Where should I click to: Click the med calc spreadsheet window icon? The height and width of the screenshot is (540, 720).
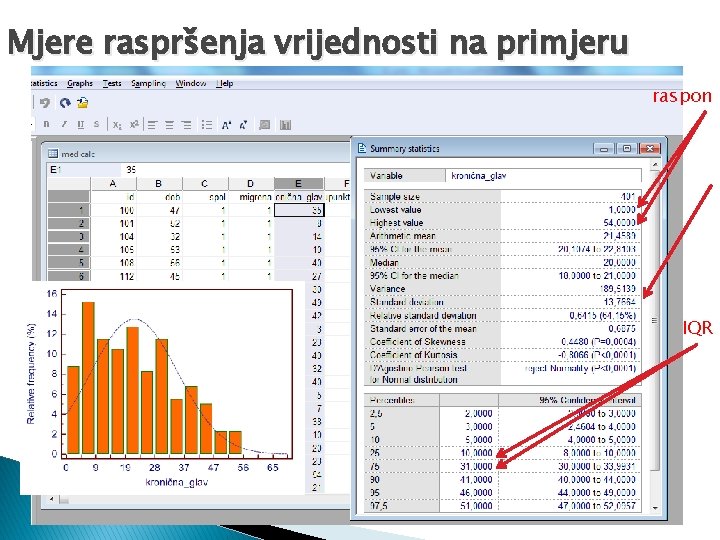53,153
